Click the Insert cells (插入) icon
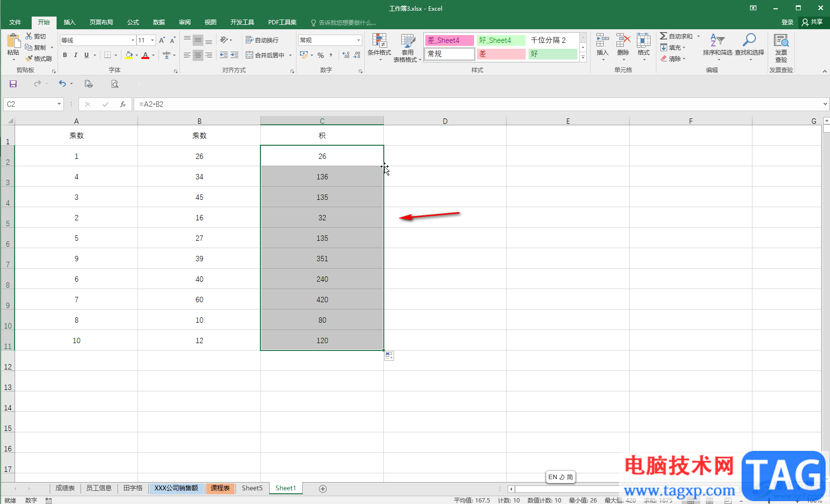 603,47
